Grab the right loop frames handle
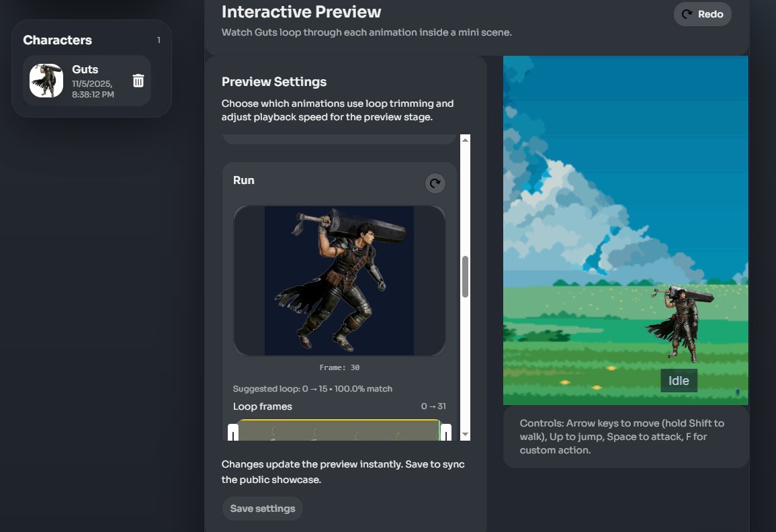 point(446,432)
